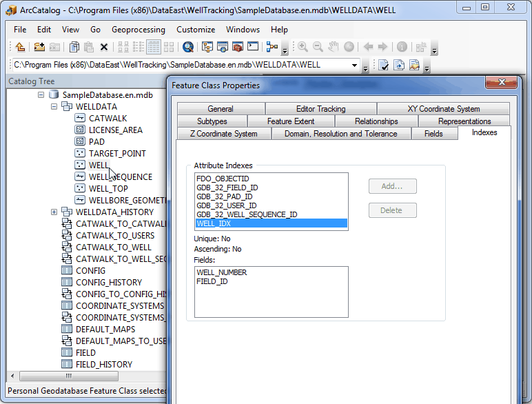Select CONFIG table in Catalog Tree

(90, 270)
